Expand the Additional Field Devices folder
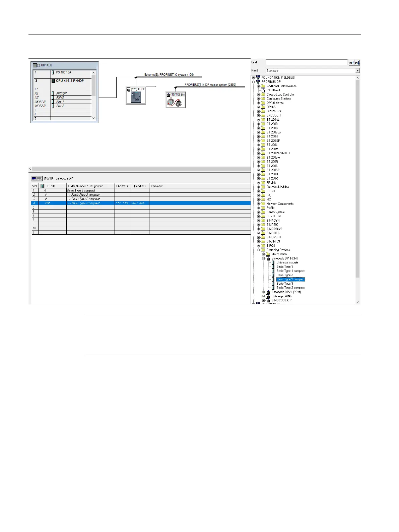This screenshot has height=532, width=399. (258, 86)
